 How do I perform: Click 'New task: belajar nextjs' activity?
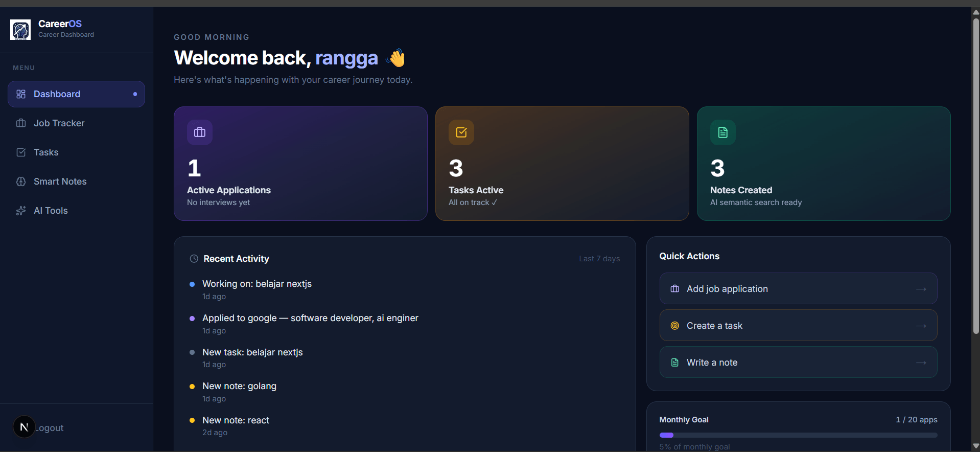pos(252,352)
